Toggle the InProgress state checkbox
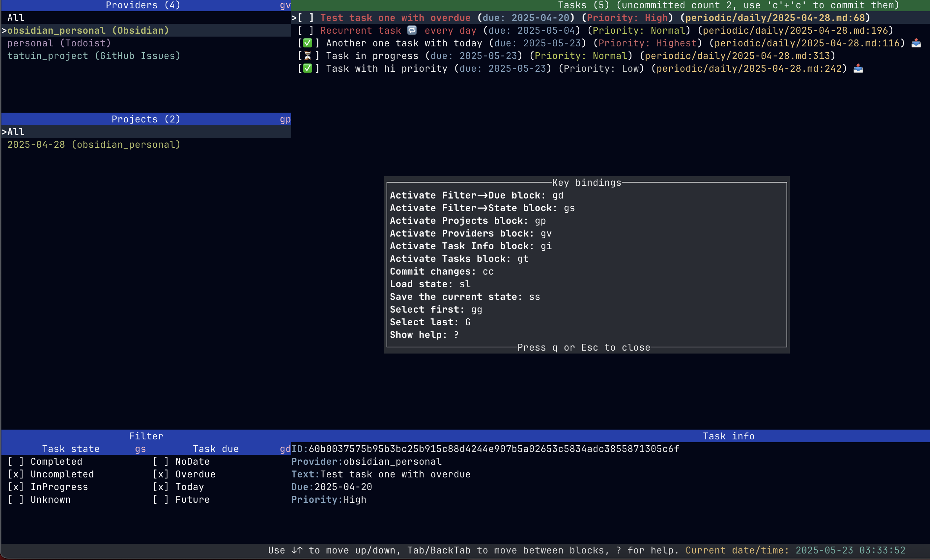Viewport: 930px width, 560px height. [16, 487]
